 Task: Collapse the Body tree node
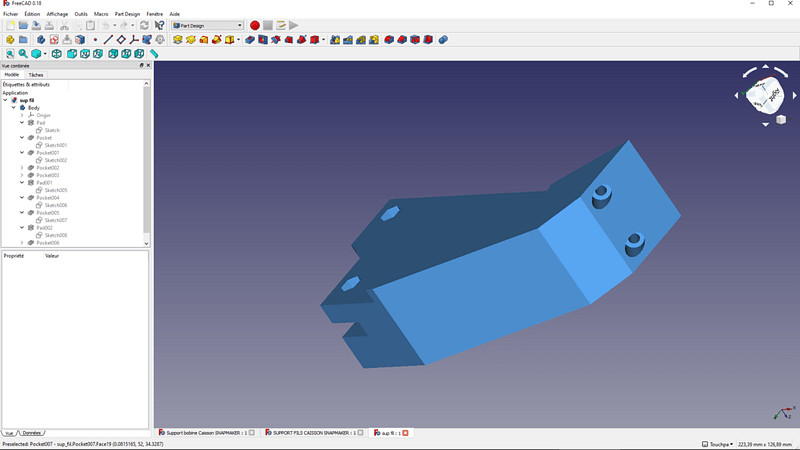pos(14,108)
